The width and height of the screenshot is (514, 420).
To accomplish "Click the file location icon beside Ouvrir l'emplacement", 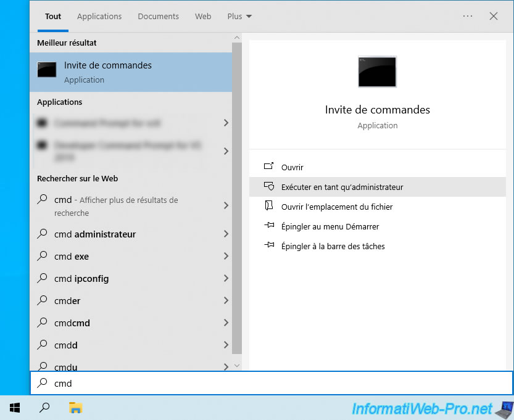I will [x=269, y=205].
